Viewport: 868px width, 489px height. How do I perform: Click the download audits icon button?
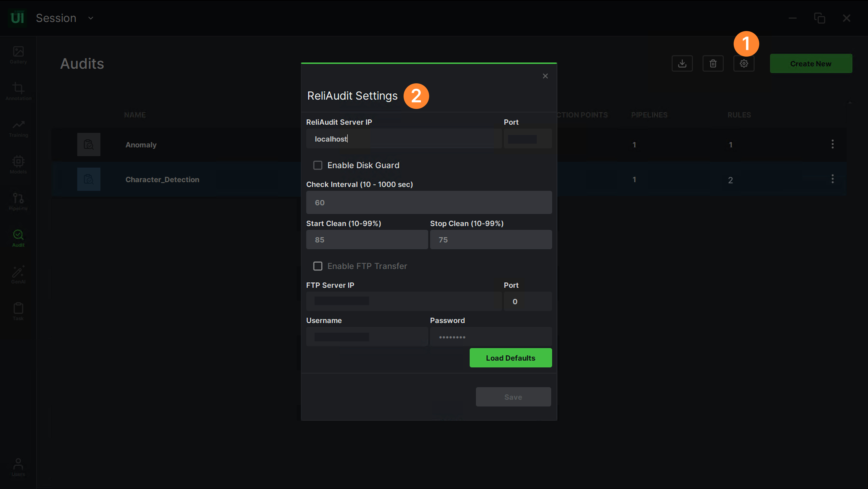coord(682,63)
